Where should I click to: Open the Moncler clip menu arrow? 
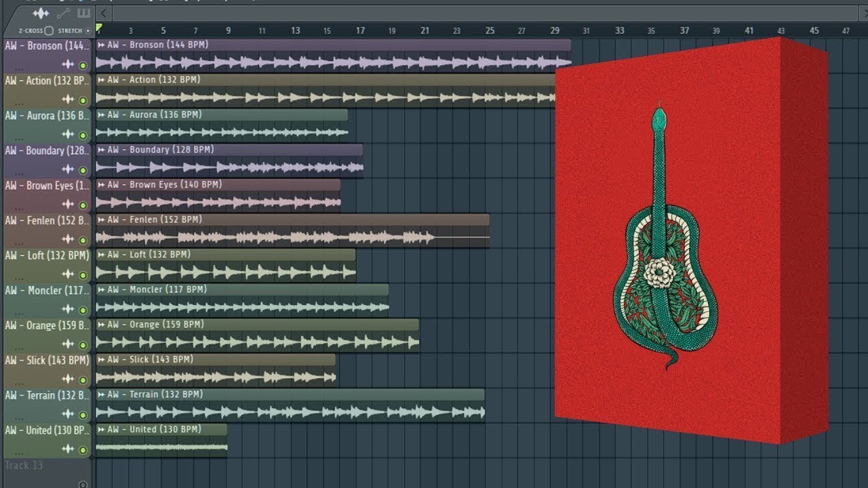101,289
